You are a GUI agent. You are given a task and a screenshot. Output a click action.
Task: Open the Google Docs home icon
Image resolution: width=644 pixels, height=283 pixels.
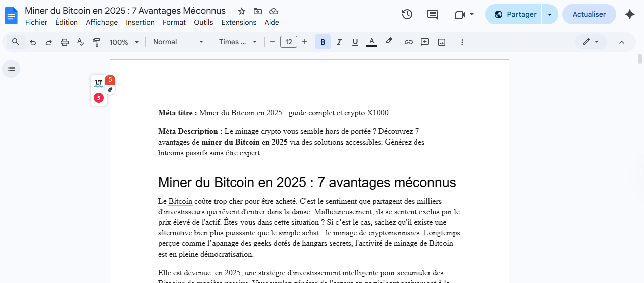pos(11,16)
